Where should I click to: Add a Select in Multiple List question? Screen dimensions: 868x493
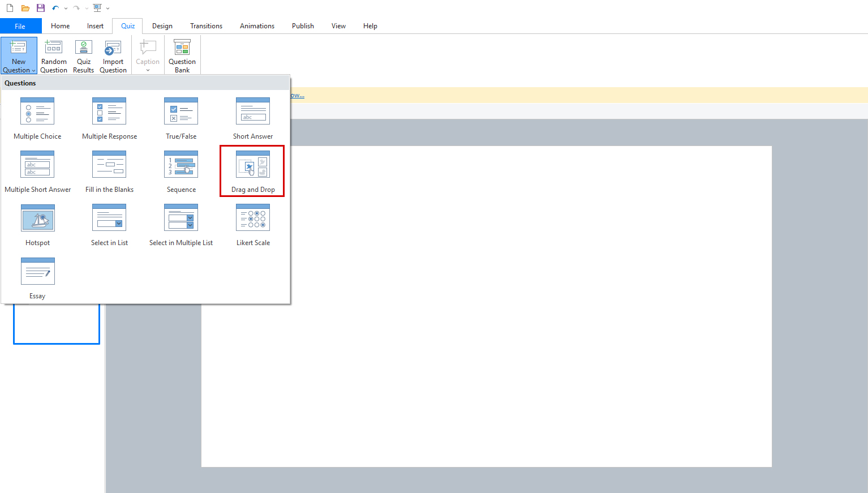[181, 225]
